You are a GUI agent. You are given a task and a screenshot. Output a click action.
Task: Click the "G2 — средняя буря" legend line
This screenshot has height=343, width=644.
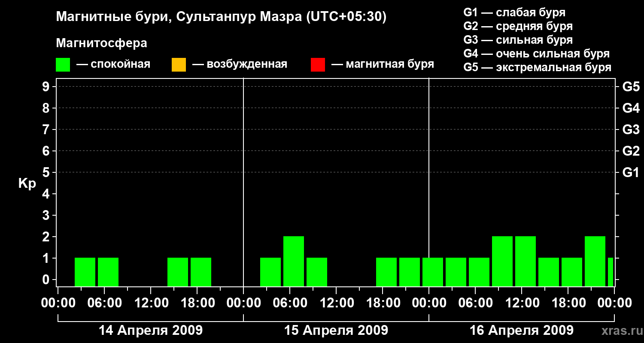click(x=518, y=26)
